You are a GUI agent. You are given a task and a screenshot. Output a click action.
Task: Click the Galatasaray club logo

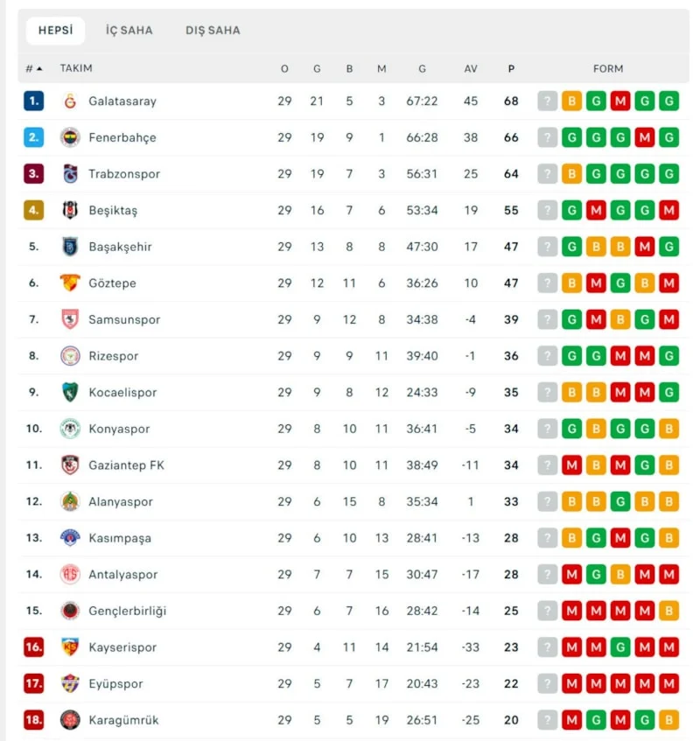(x=70, y=101)
